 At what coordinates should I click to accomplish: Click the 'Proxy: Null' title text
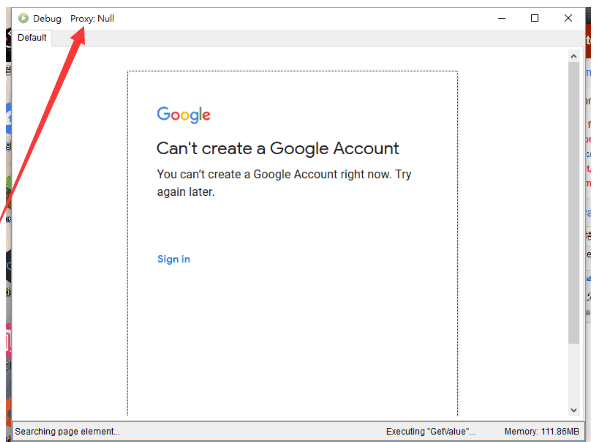(x=92, y=18)
